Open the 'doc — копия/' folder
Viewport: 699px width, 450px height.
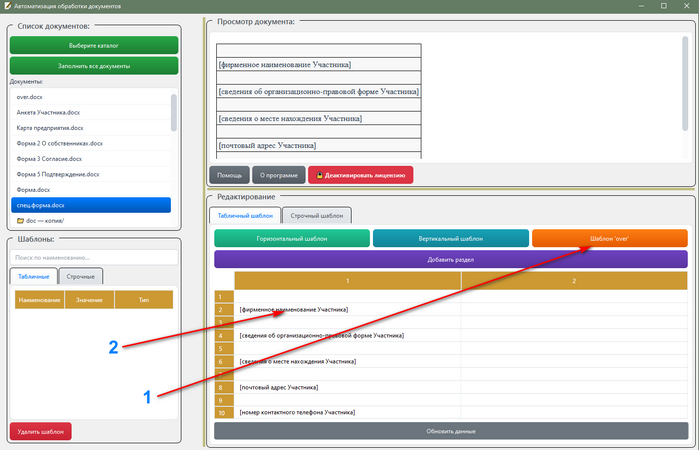click(x=90, y=220)
